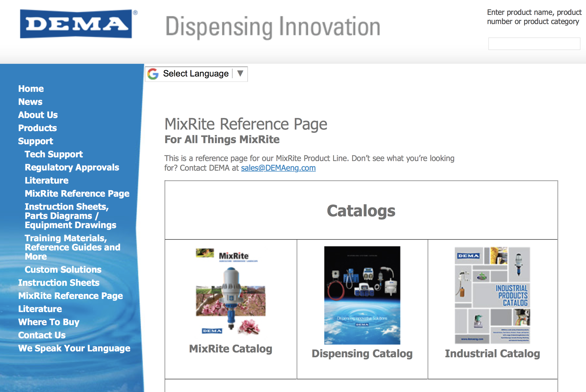
Task: Open top-level Literature near Where To Buy
Action: 40,309
